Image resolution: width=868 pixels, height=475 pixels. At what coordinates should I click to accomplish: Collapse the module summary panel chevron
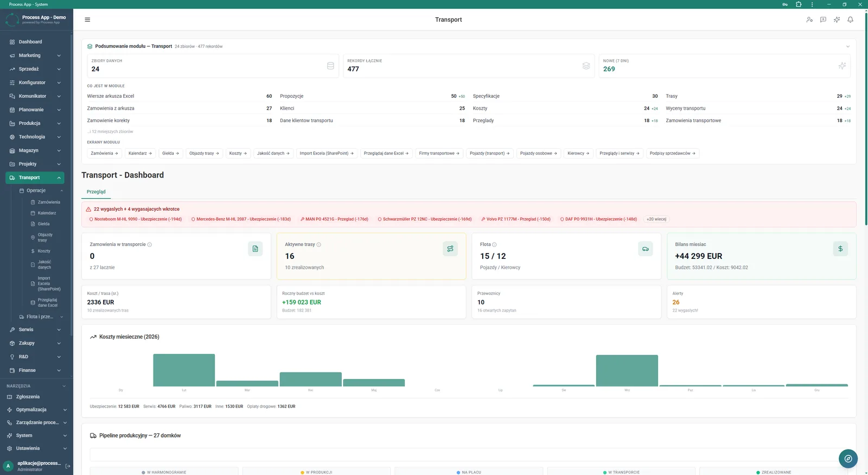click(x=848, y=46)
